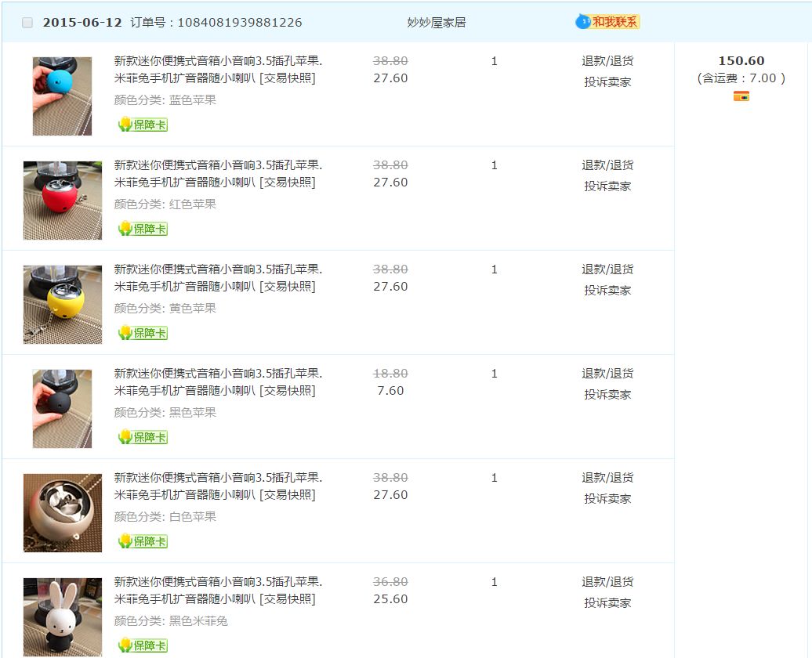
Task: Click 保障卡 badge under Miffy rabbit item
Action: pos(143,645)
